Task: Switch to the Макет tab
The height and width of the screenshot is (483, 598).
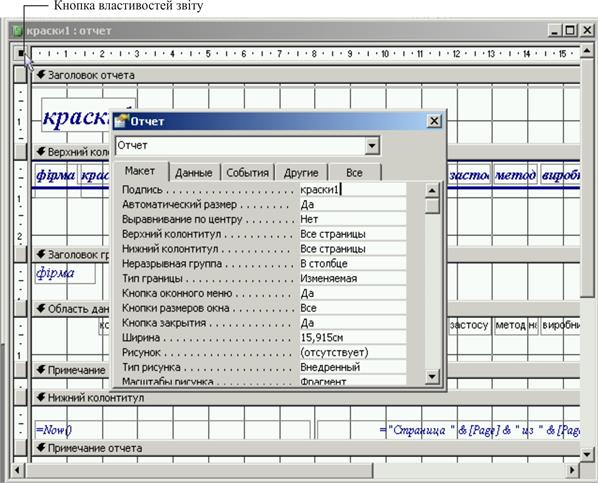Action: 140,171
